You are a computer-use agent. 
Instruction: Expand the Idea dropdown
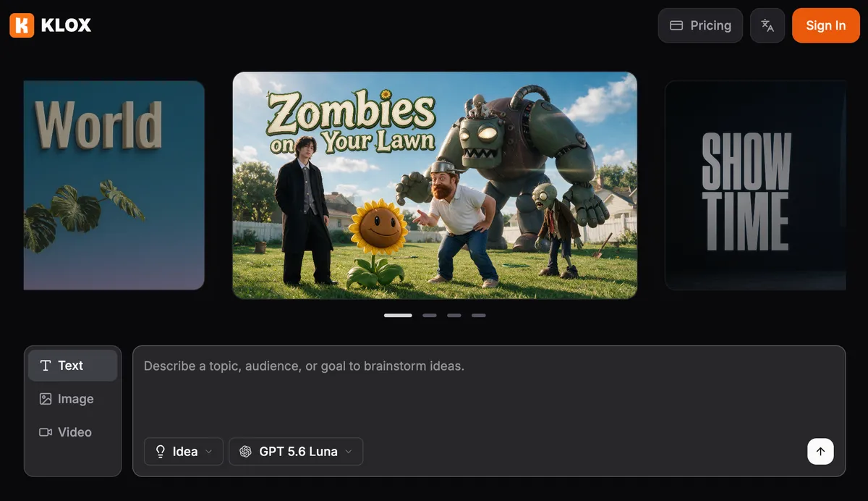pyautogui.click(x=184, y=451)
